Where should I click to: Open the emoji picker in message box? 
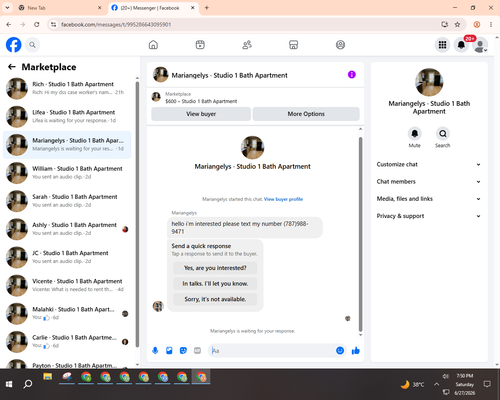(x=340, y=351)
